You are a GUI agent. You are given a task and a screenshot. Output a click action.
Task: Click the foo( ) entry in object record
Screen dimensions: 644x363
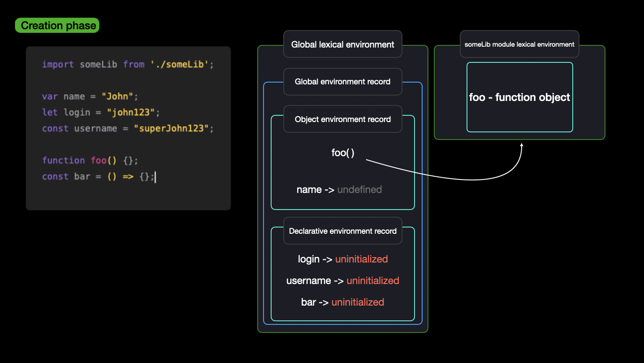coord(343,153)
